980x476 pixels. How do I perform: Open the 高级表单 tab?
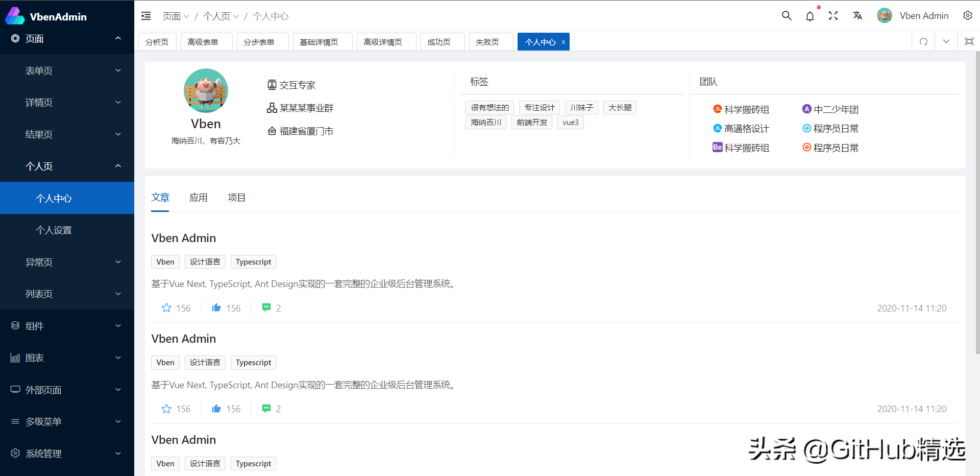[x=206, y=41]
